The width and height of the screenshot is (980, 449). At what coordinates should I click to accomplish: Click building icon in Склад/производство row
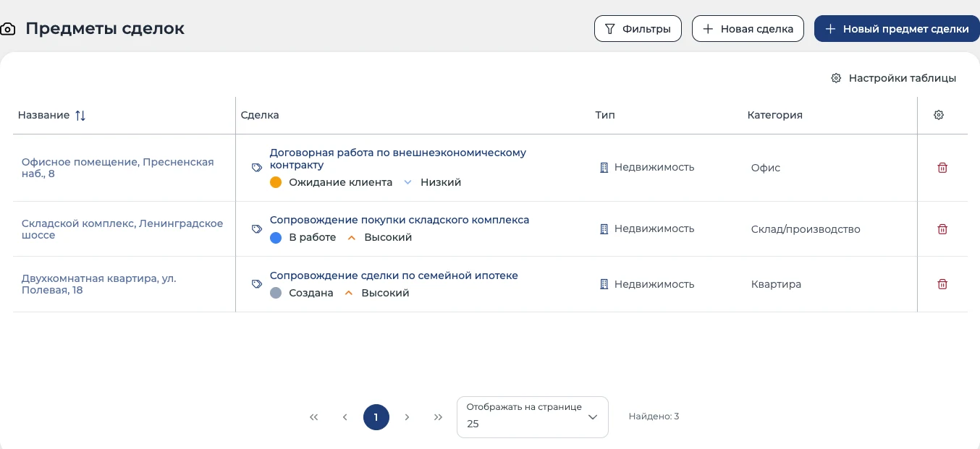pyautogui.click(x=604, y=229)
